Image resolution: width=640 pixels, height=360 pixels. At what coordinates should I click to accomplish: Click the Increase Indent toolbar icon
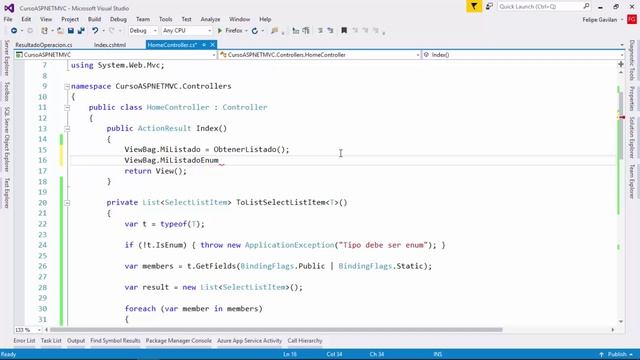coord(306,31)
